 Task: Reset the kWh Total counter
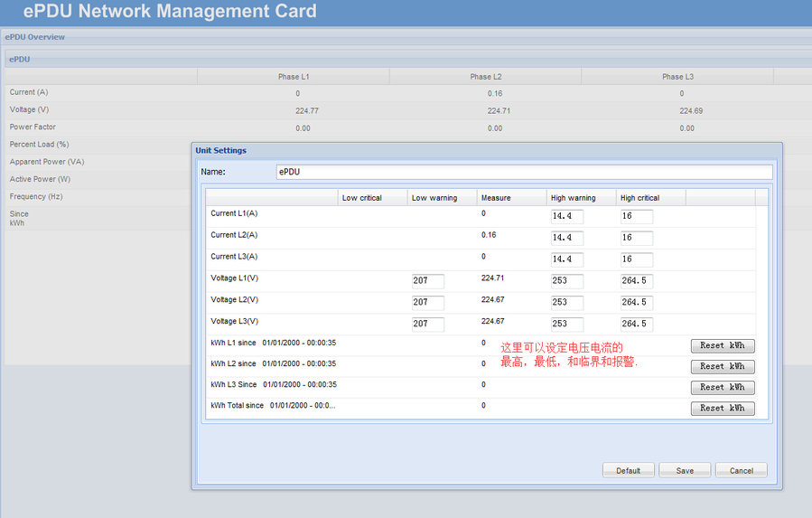tap(723, 409)
